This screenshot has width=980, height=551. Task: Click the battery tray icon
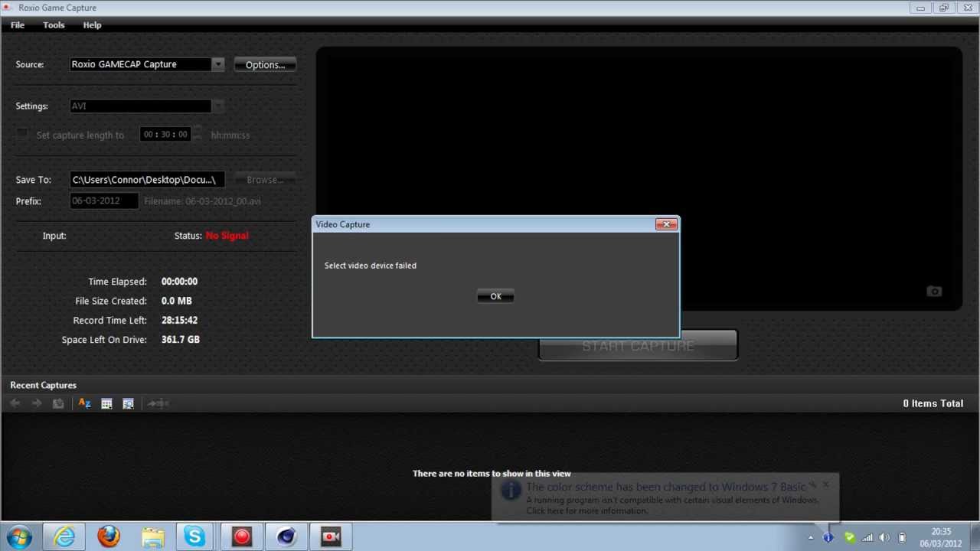click(x=902, y=537)
